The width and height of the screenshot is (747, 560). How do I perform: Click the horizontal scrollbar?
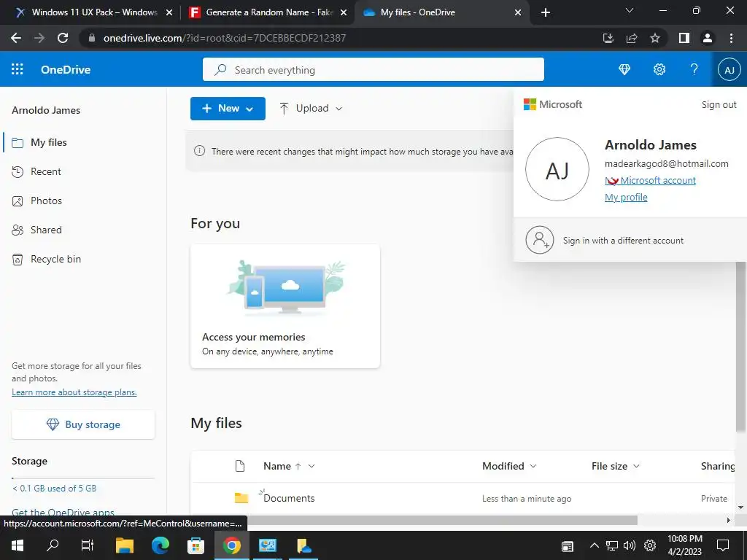[442, 520]
